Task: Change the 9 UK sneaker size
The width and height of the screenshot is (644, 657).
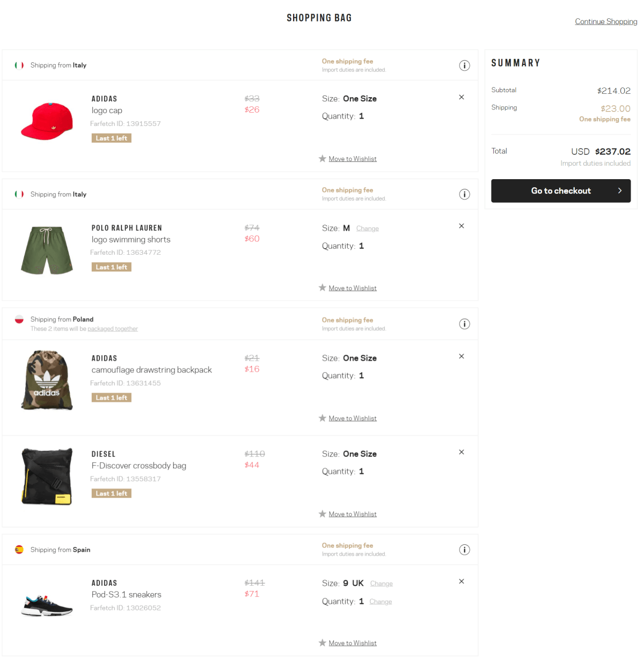Action: point(382,584)
